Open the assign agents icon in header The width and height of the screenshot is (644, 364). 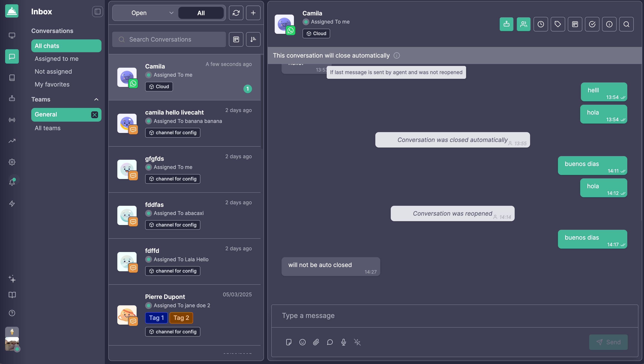[x=523, y=24]
